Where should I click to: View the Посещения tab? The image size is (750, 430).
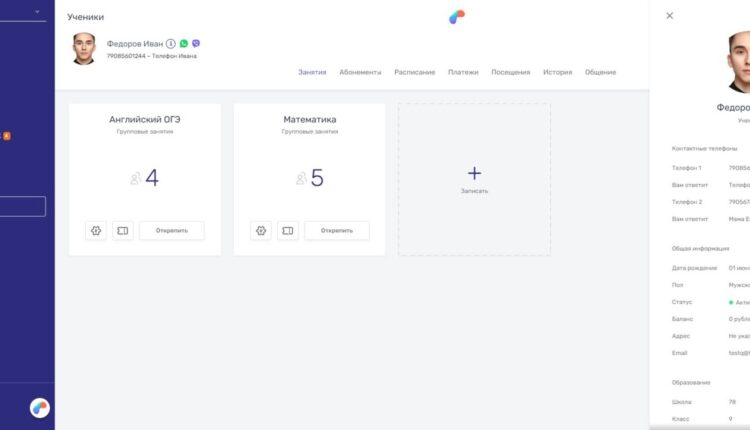511,72
